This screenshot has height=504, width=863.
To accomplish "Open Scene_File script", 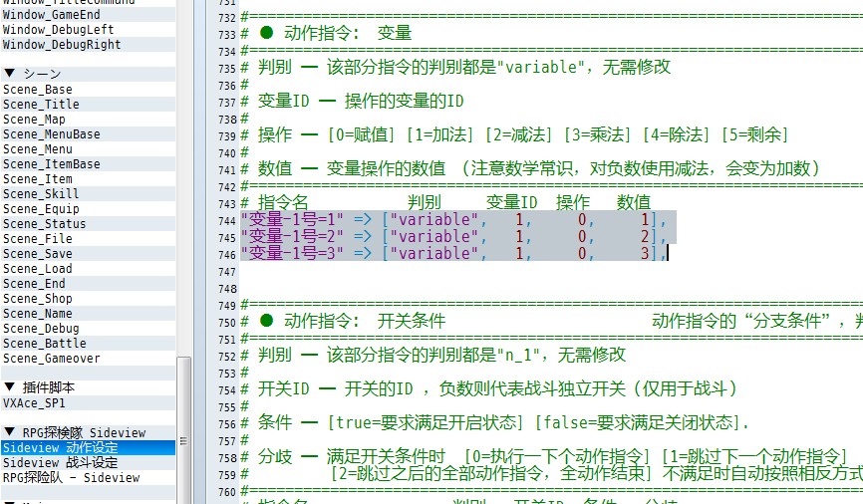I will (88, 238).
